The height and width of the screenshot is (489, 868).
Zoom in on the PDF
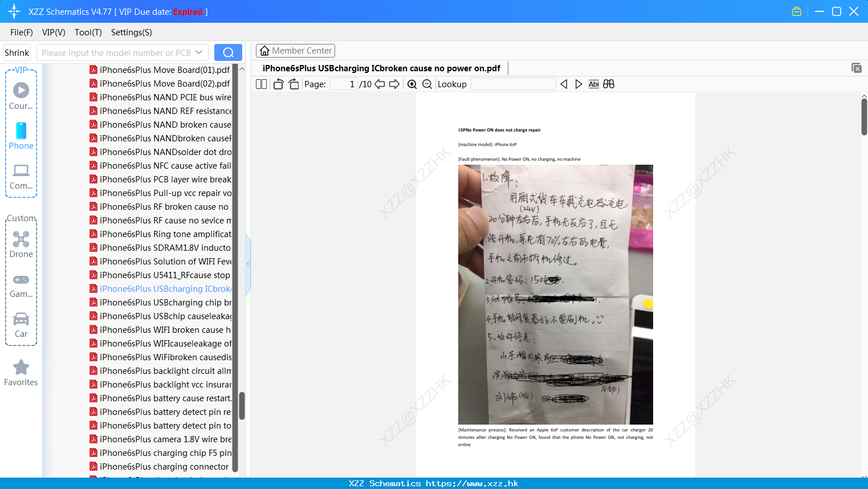tap(412, 84)
